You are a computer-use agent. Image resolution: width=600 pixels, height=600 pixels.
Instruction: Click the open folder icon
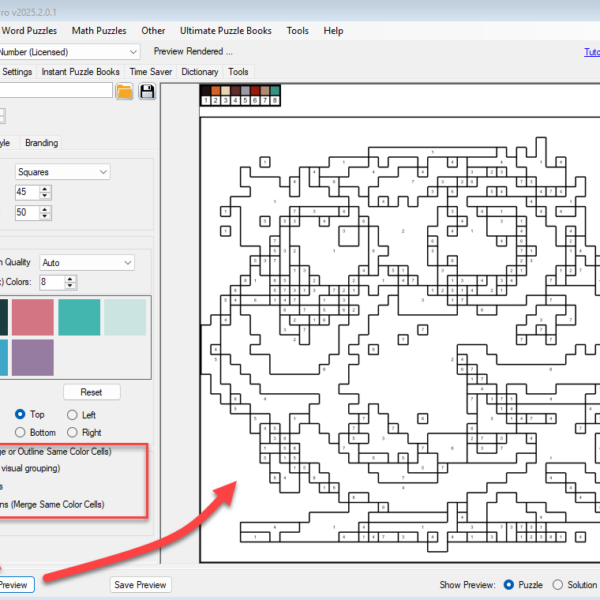[x=124, y=92]
